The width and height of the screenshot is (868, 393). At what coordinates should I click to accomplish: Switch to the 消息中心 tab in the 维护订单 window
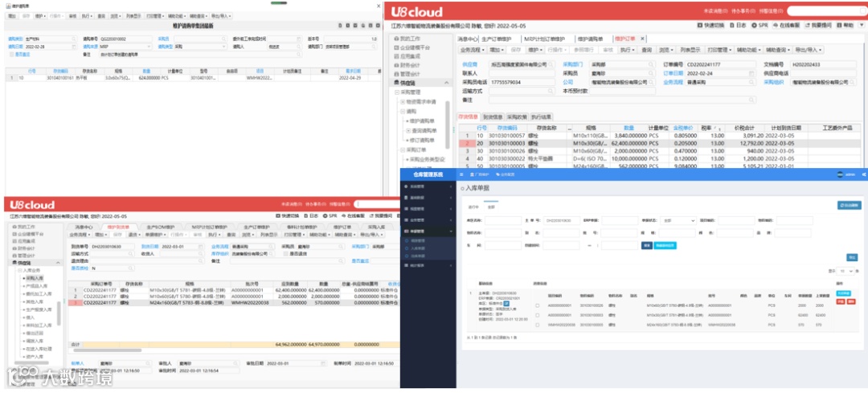tap(467, 39)
